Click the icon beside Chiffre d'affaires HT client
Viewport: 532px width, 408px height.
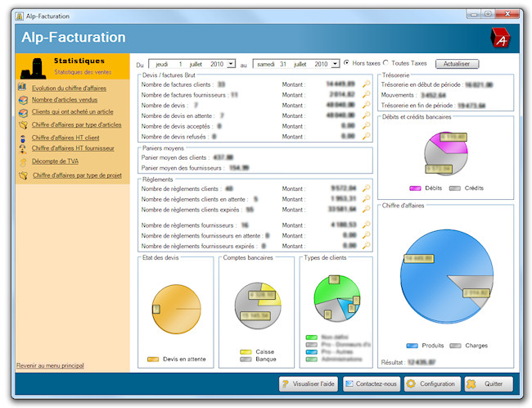[x=23, y=137]
